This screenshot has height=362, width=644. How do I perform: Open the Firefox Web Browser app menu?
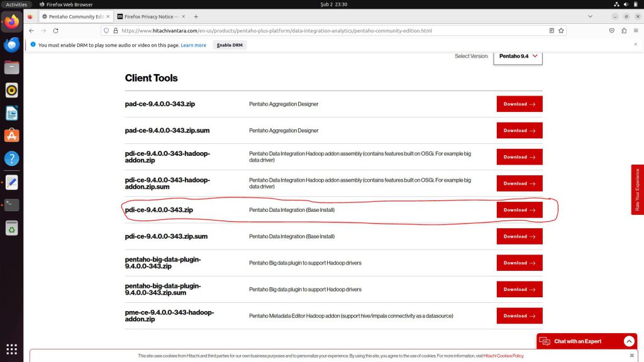pyautogui.click(x=65, y=4)
